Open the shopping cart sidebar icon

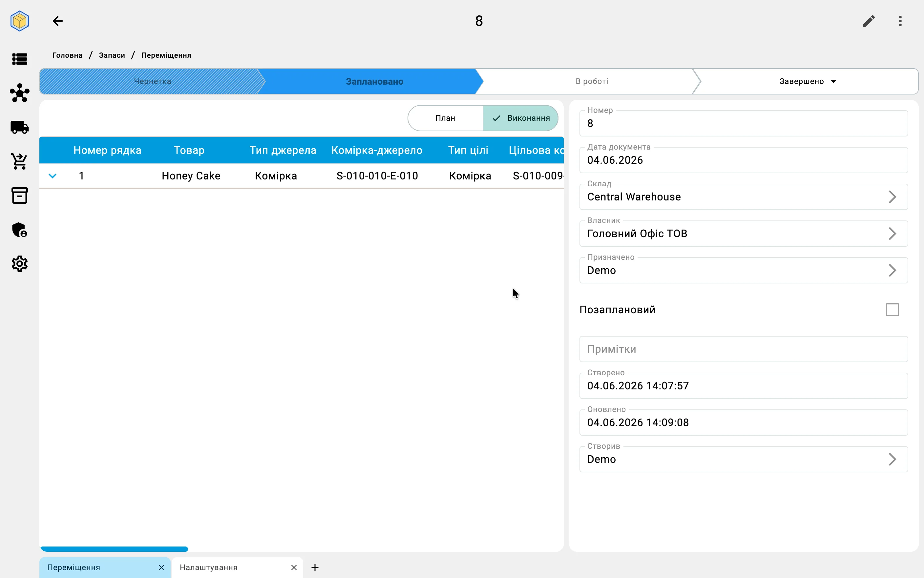(x=19, y=161)
